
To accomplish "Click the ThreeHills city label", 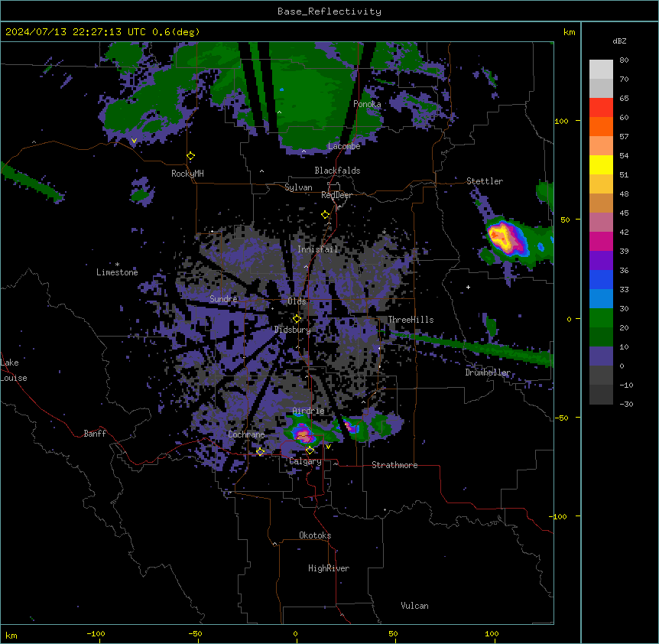I will [x=411, y=320].
